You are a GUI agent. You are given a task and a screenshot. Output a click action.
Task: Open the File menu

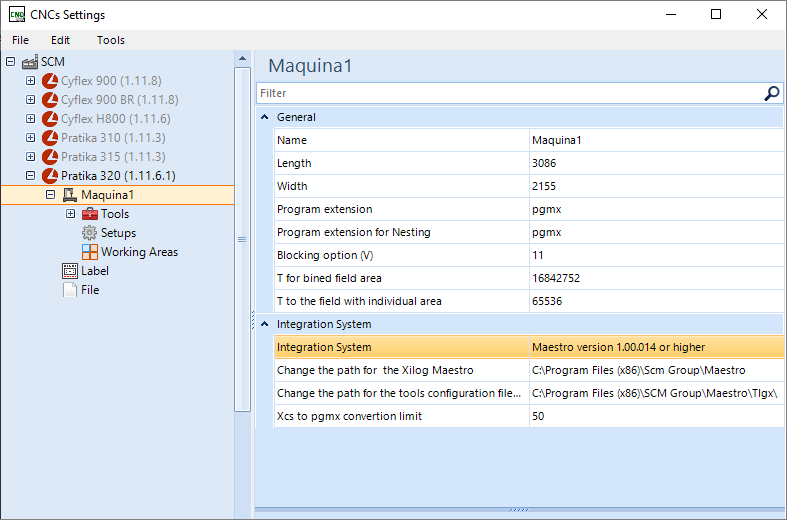pyautogui.click(x=20, y=40)
